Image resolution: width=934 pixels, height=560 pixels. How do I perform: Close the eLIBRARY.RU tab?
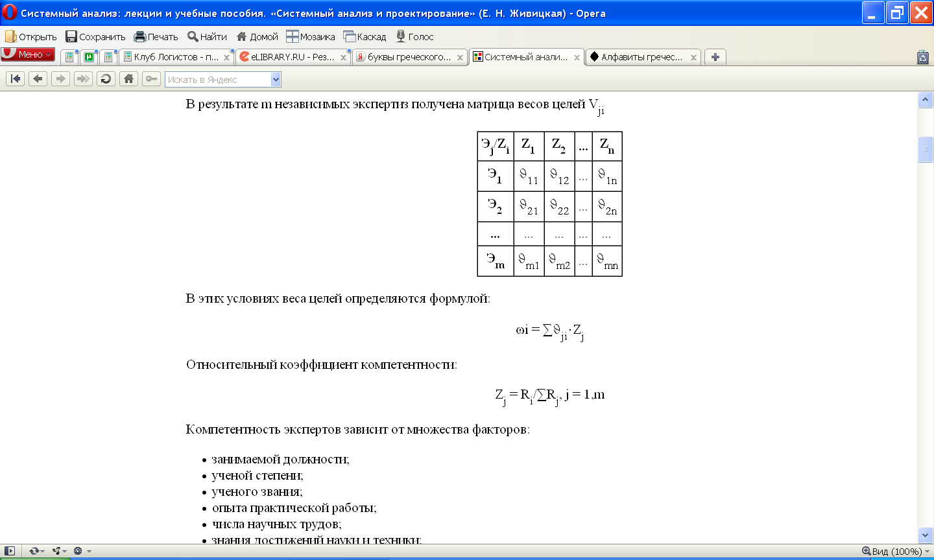[344, 58]
